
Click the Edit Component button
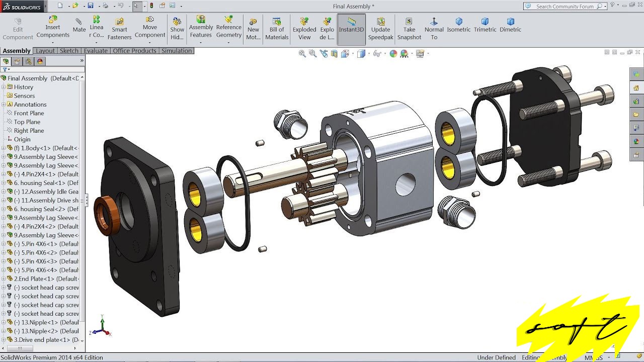17,26
